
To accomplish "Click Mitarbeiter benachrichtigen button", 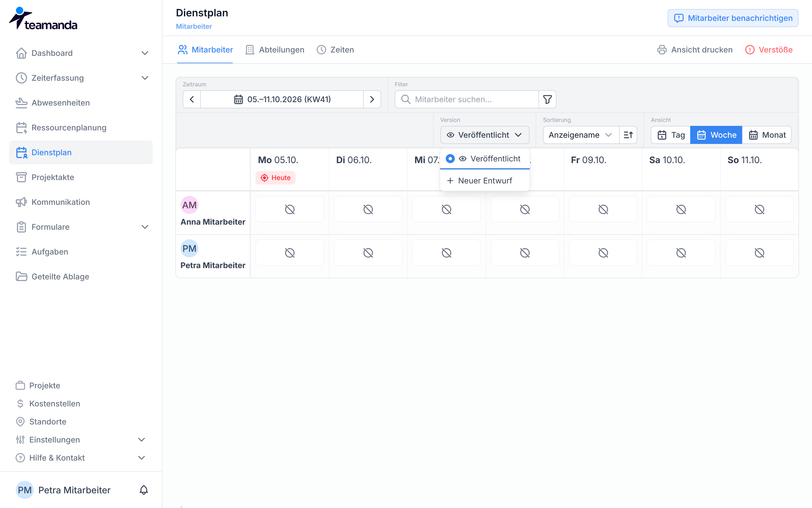I will [x=733, y=18].
